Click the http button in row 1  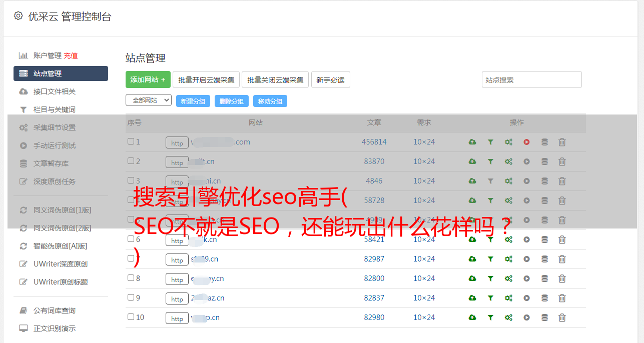[177, 142]
